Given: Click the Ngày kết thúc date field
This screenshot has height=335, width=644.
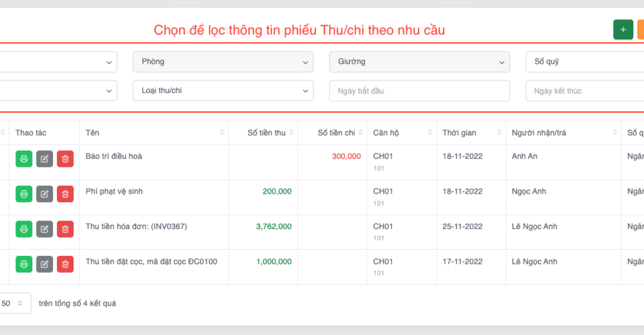Looking at the screenshot, I should [x=584, y=90].
